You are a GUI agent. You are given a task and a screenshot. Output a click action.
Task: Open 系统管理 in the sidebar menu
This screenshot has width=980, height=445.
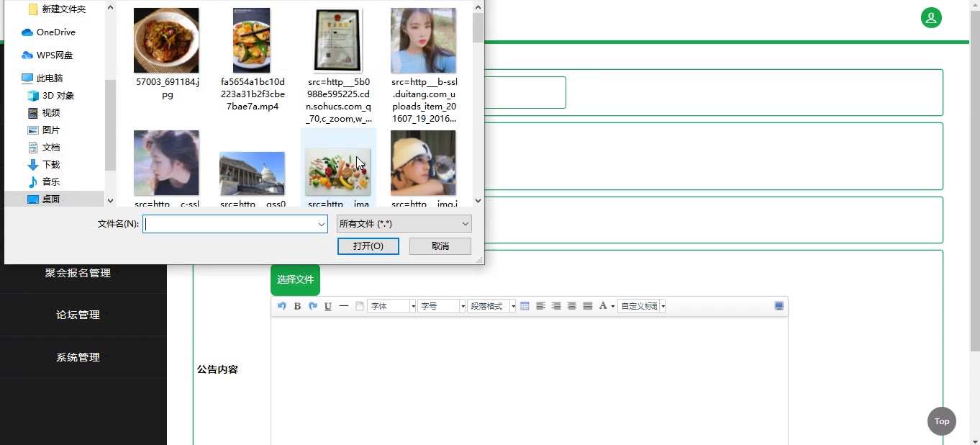78,357
